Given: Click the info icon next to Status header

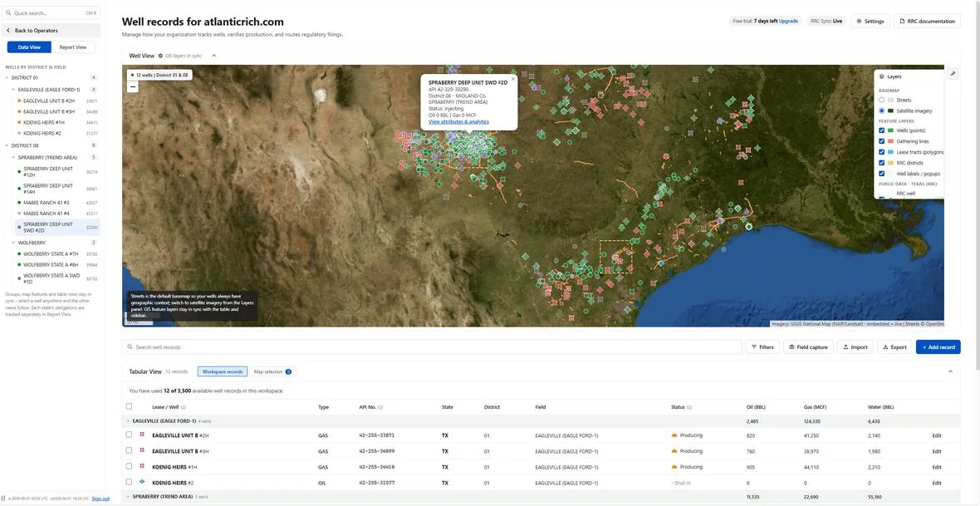Looking at the screenshot, I should 689,407.
